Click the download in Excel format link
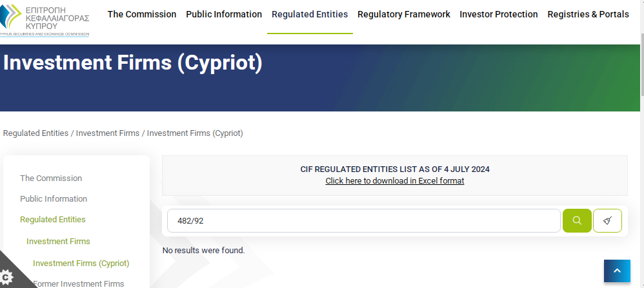 point(395,181)
